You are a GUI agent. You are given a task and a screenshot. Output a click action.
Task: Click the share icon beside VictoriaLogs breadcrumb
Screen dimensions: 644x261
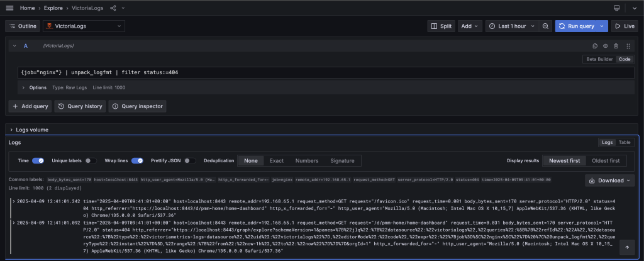[113, 8]
